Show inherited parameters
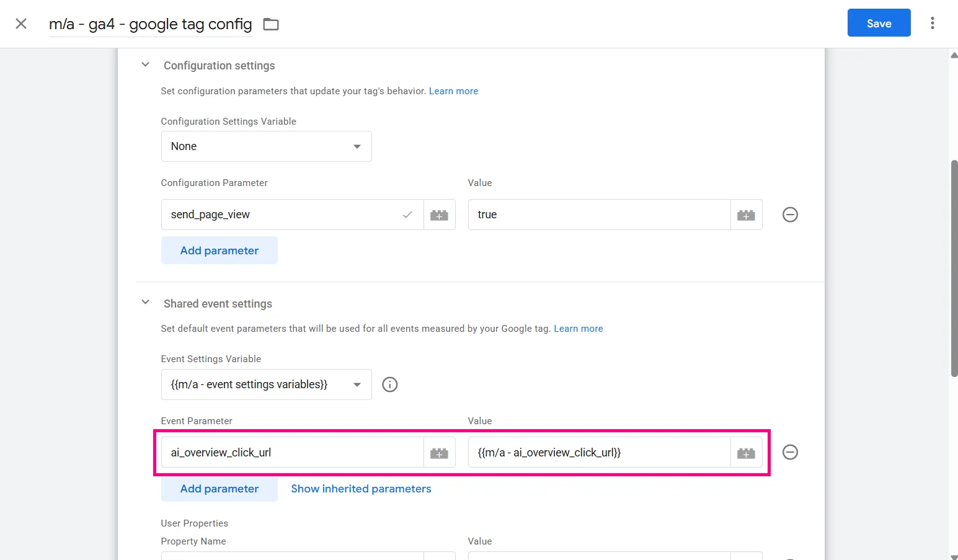 coord(361,489)
